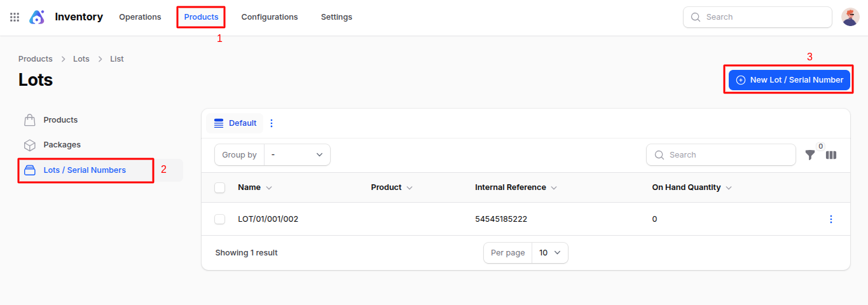Image resolution: width=868 pixels, height=305 pixels.
Task: Open the Operations menu
Action: [140, 17]
